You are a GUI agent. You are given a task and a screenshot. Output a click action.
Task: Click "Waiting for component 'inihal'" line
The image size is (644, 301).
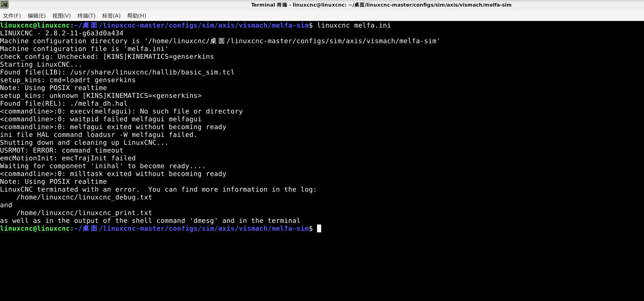coord(103,166)
